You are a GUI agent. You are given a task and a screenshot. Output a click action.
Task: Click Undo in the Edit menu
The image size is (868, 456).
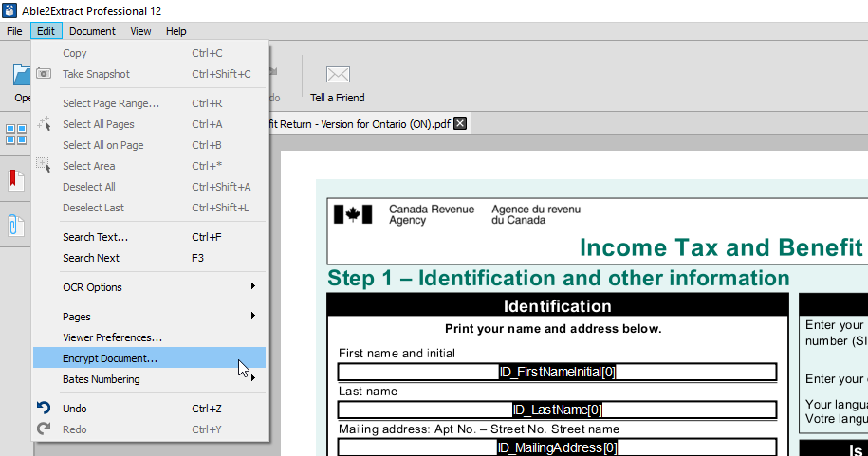[x=150, y=409]
